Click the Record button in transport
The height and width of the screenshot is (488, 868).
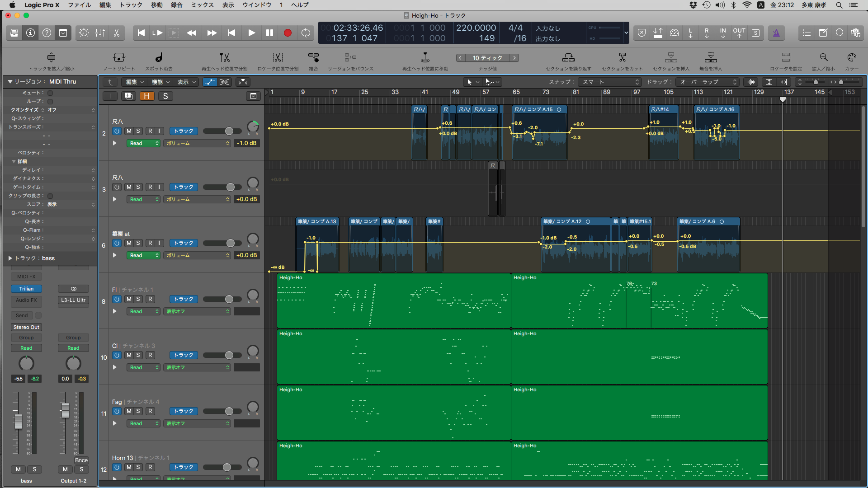(288, 33)
